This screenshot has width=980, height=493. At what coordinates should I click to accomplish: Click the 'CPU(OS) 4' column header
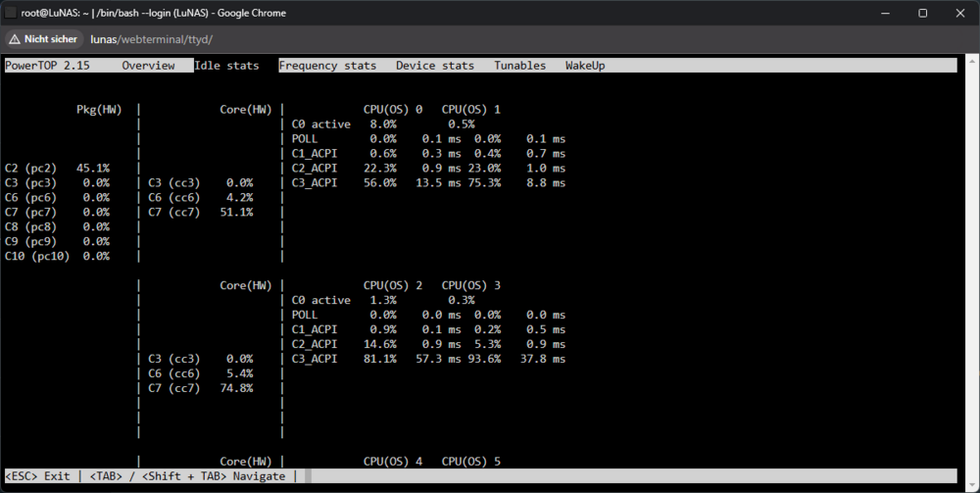coord(393,462)
